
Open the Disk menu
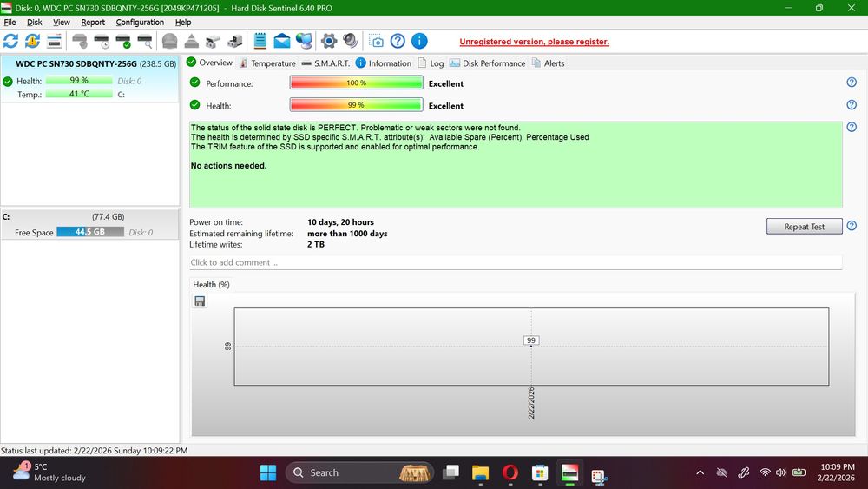coord(35,23)
